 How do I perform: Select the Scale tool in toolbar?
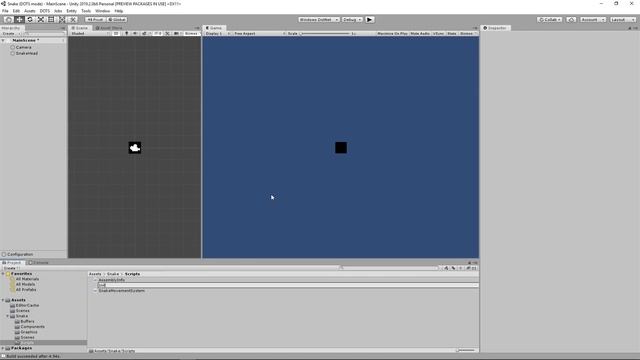[40, 20]
